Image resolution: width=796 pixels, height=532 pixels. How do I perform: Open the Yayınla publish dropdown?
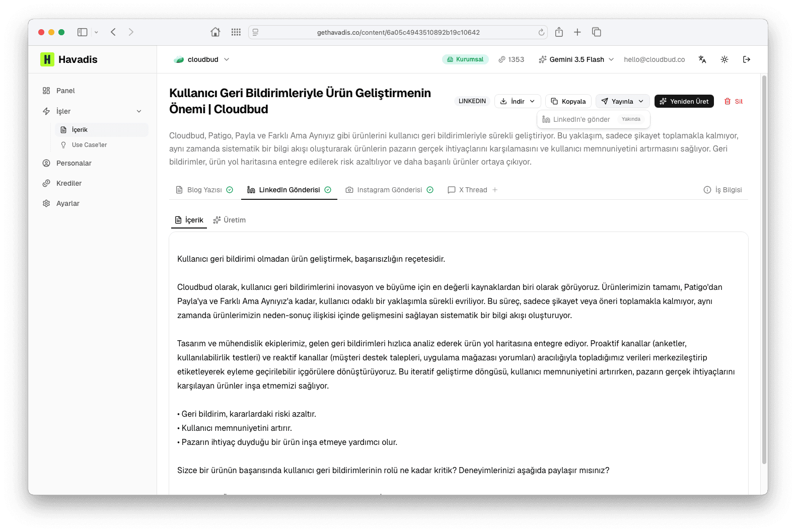pos(623,101)
